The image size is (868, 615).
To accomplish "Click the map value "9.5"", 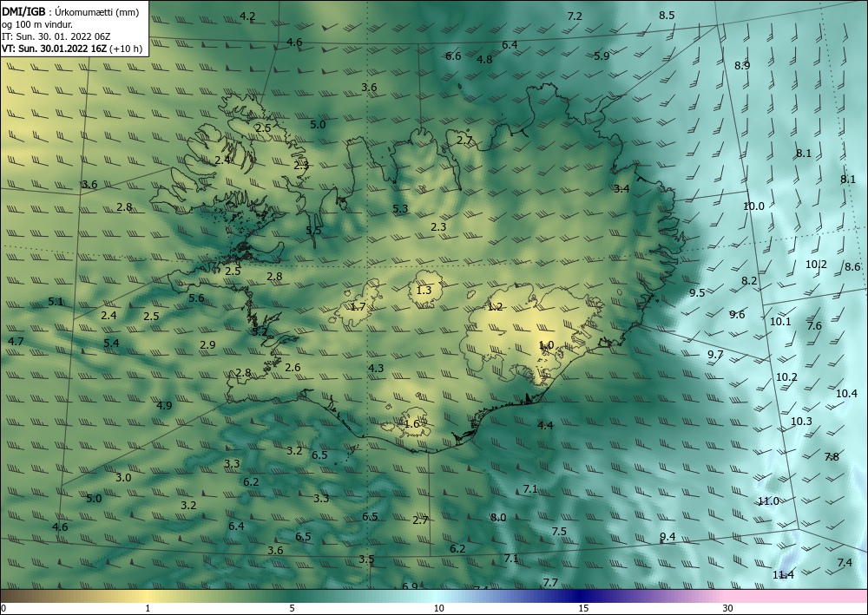I will (697, 292).
